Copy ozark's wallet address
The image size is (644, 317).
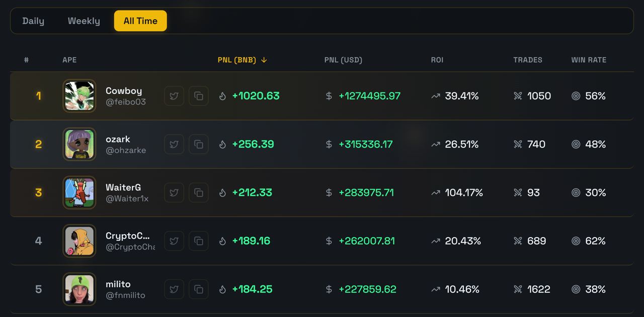(199, 144)
